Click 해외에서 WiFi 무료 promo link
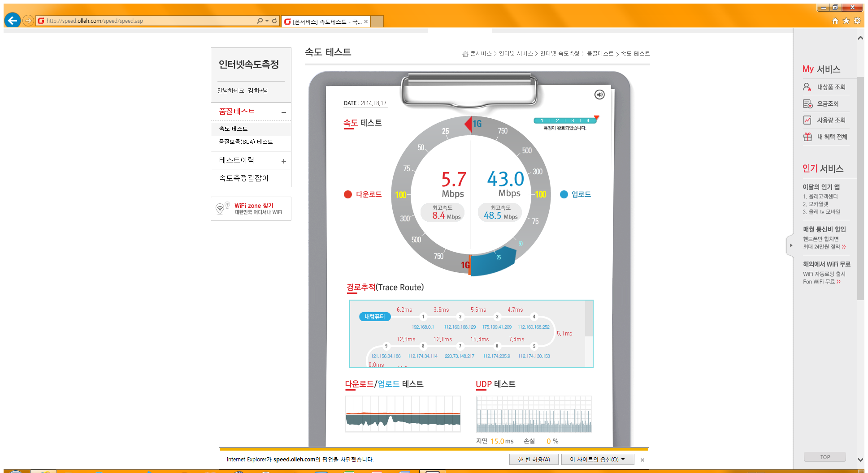 pos(827,264)
